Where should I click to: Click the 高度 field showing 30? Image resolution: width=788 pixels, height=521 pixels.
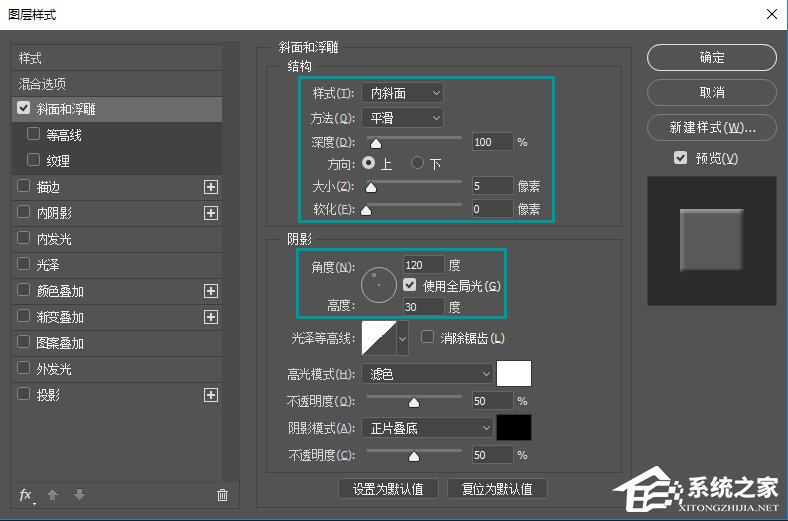click(424, 306)
